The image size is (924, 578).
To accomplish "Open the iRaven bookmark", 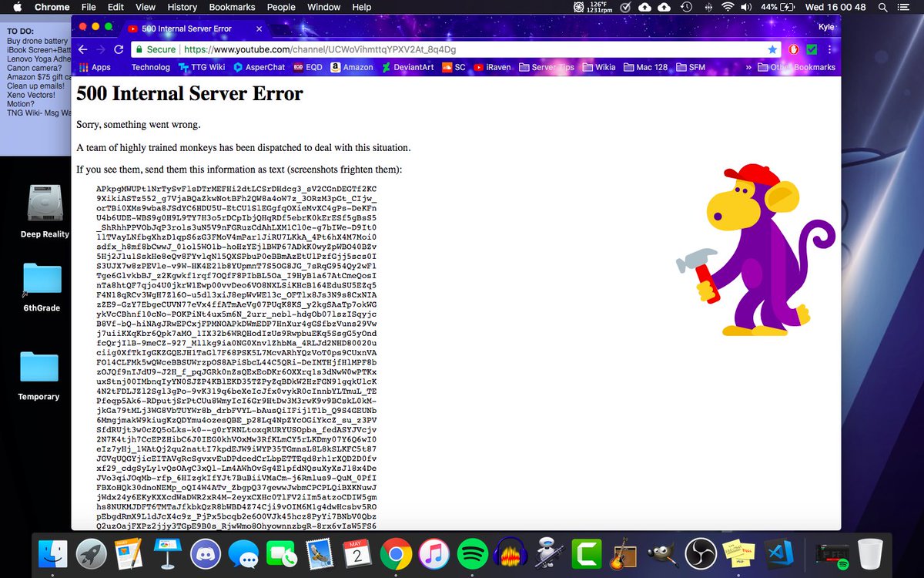I will coord(492,67).
